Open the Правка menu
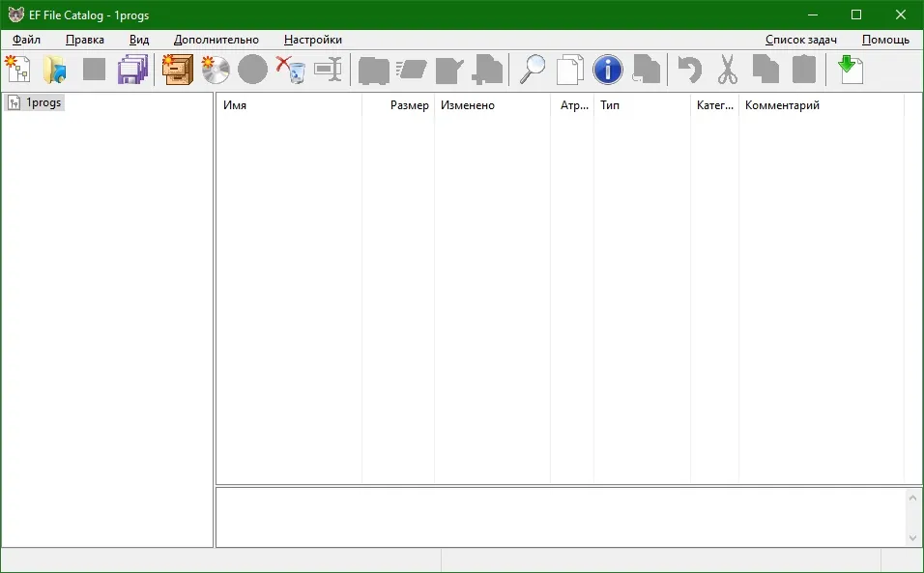 click(85, 40)
